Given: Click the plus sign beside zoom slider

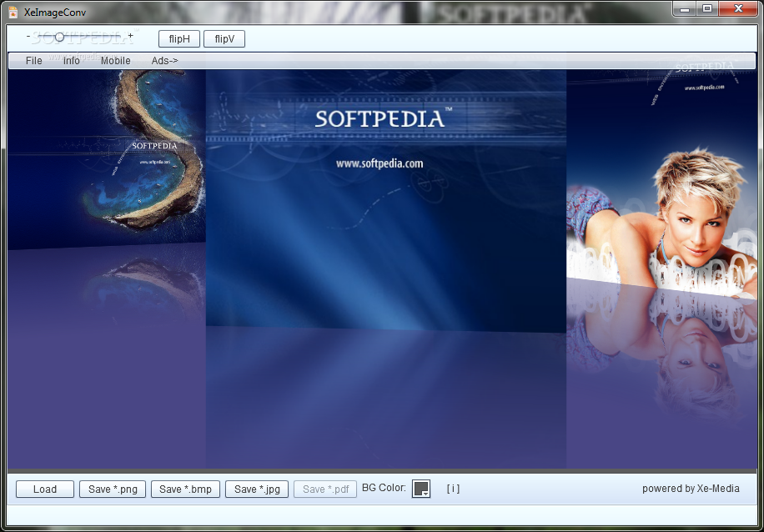Looking at the screenshot, I should [x=131, y=36].
